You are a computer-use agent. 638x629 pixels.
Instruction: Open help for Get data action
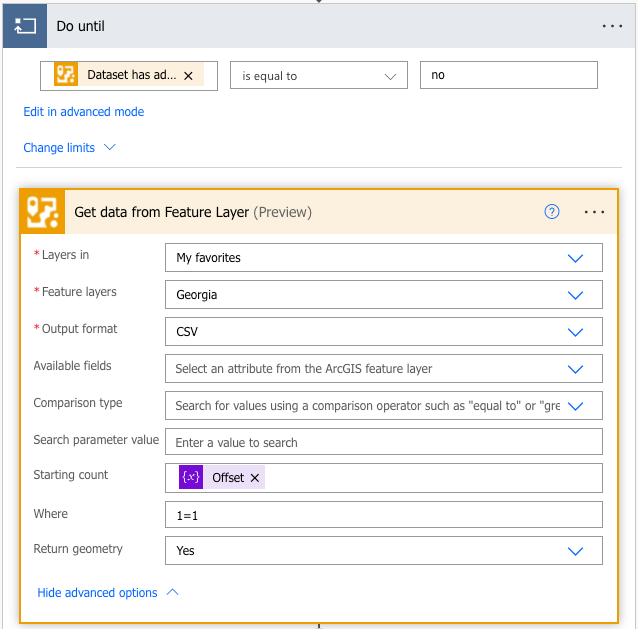pos(552,212)
